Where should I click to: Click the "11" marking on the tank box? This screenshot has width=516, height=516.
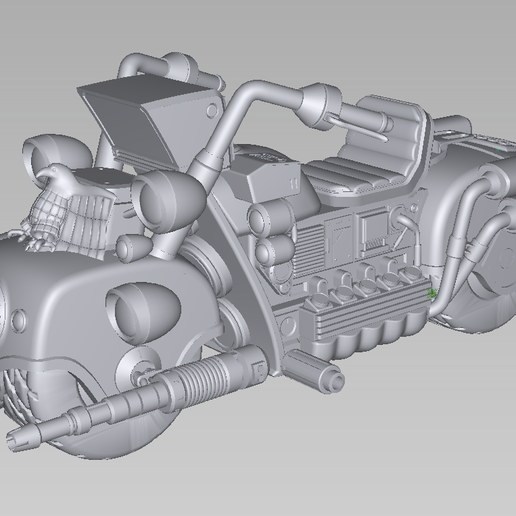tap(294, 183)
